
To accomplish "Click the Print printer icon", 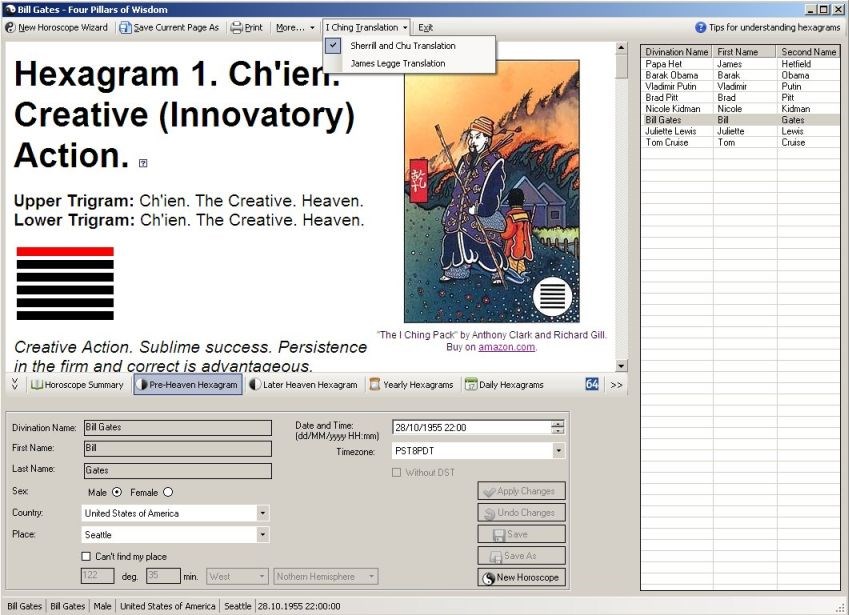I will pyautogui.click(x=236, y=28).
